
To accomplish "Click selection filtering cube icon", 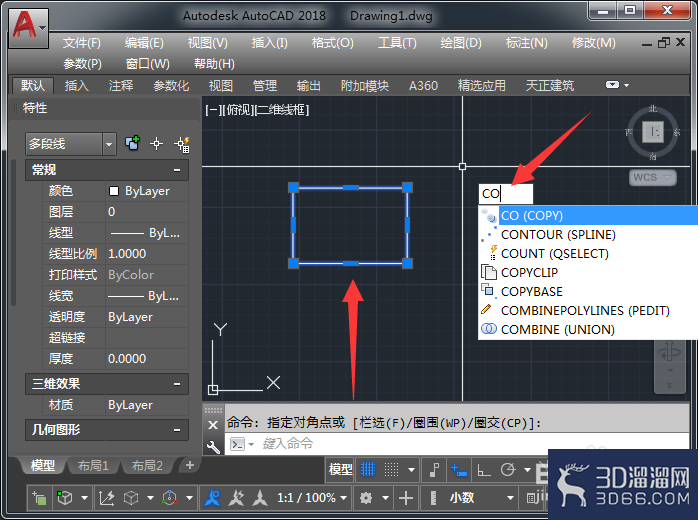I will pyautogui.click(x=131, y=498).
